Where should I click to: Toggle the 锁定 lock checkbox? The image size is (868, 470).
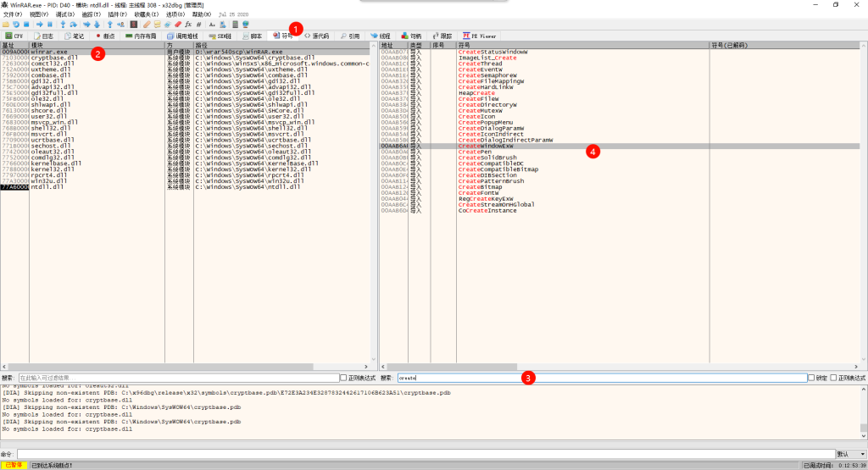click(x=811, y=378)
